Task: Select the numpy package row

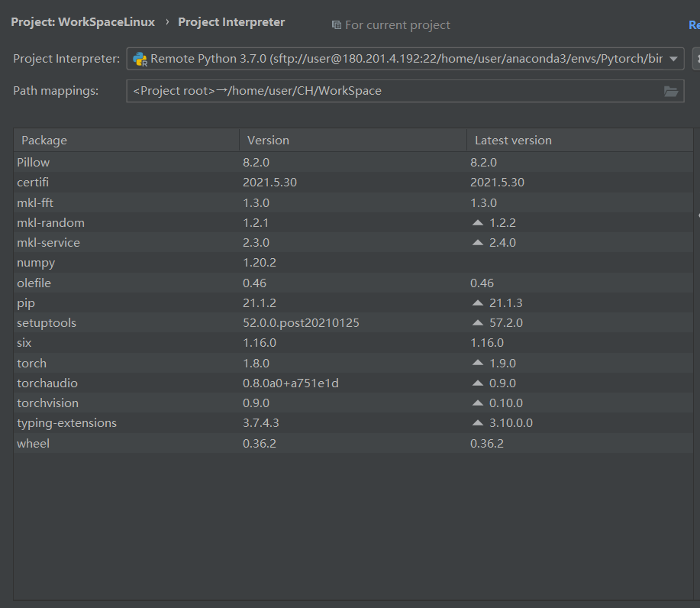Action: coord(353,263)
